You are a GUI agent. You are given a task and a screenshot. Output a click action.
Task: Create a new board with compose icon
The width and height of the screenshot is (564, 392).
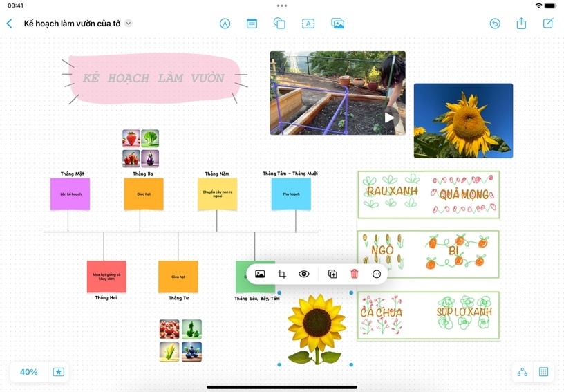pos(548,24)
